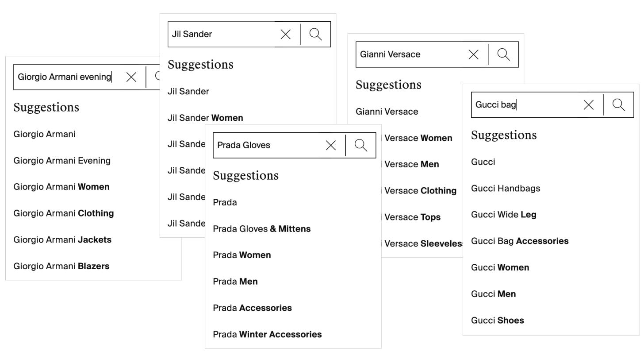This screenshot has height=363, width=644.
Task: Select the Jil Sander Women suggestion
Action: click(205, 118)
